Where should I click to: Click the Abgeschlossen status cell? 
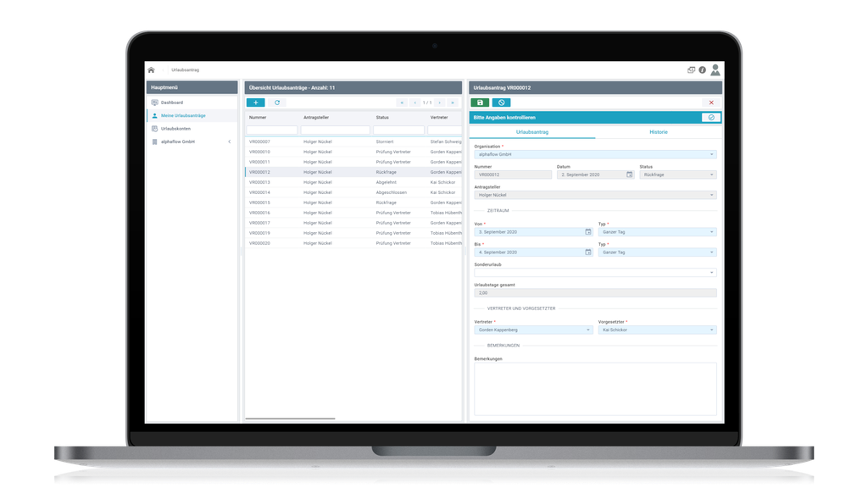pos(392,192)
